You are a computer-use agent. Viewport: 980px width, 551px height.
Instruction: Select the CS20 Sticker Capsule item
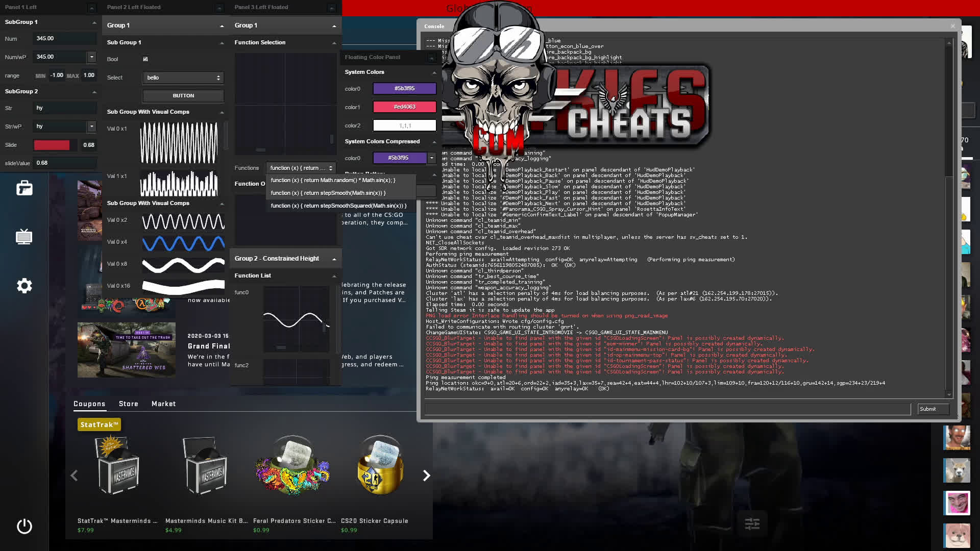pyautogui.click(x=381, y=465)
